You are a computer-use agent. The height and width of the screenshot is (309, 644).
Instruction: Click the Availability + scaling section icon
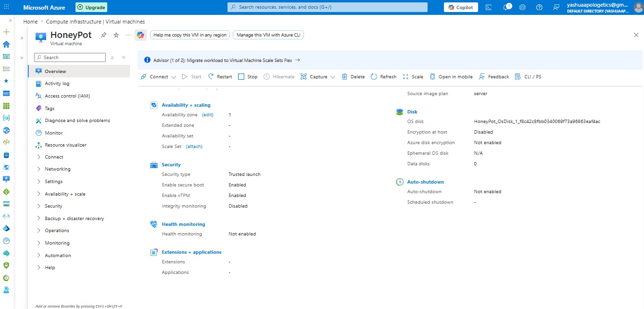(154, 105)
